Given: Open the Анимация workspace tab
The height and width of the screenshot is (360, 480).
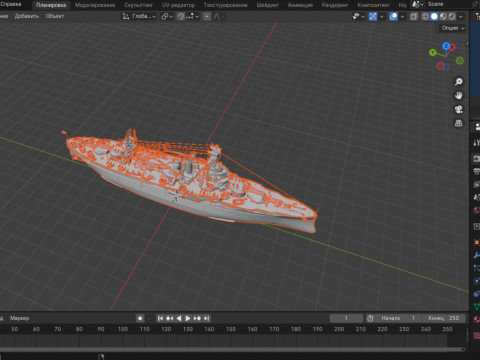Looking at the screenshot, I should [x=300, y=5].
